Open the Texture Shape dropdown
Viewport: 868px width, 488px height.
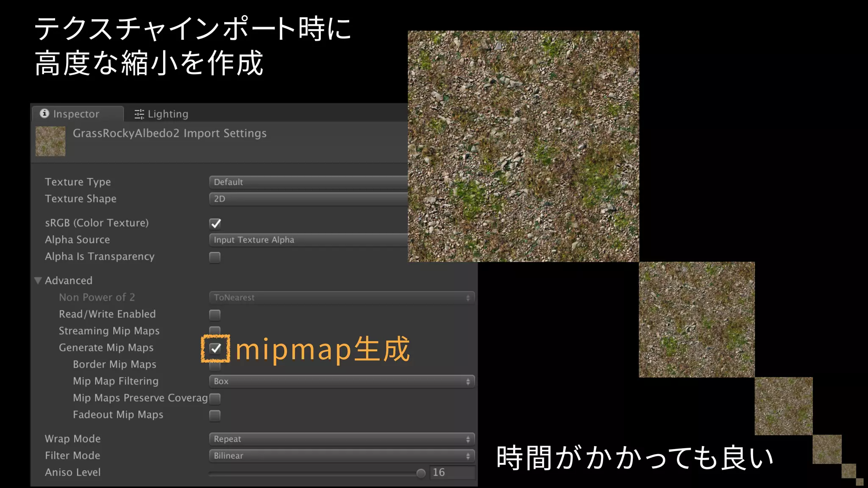(309, 199)
